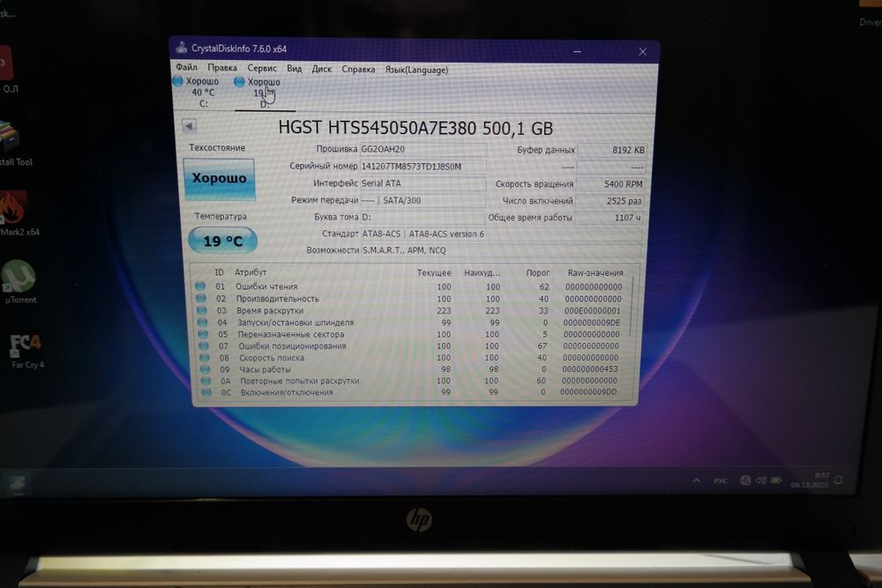Viewport: 882px width, 588px height.
Task: Click the CrystalDiskInfo title bar app icon
Action: pos(181,48)
